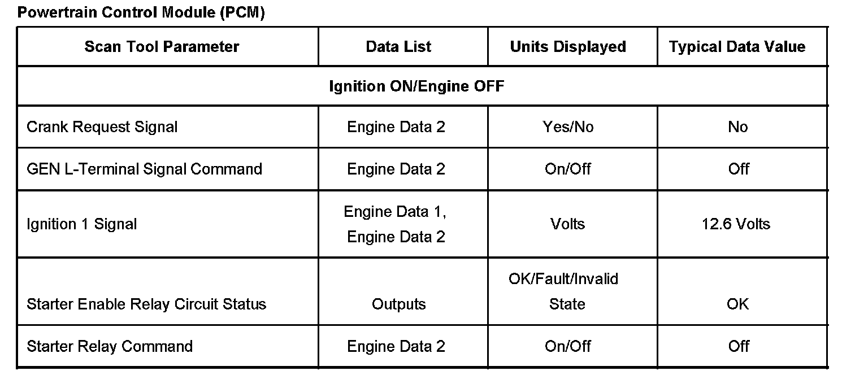Click the Ignition ON/Engine OFF section heading

[416, 86]
